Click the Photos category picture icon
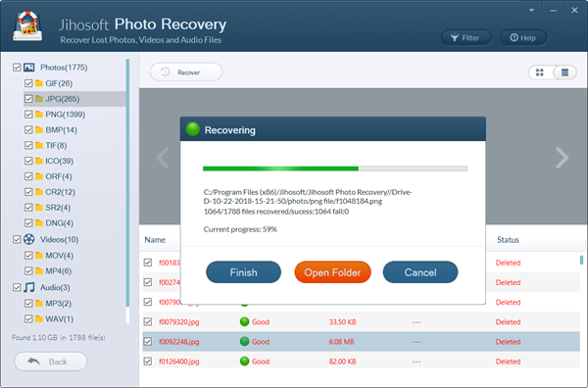This screenshot has height=388, width=588. tap(29, 68)
